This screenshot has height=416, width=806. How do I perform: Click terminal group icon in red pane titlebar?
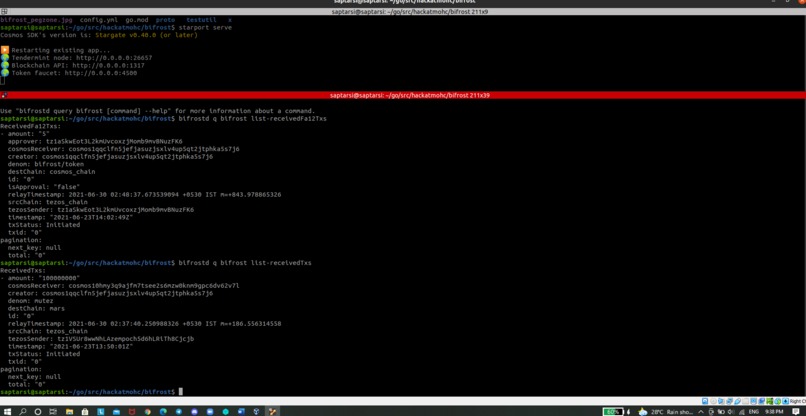[4, 95]
